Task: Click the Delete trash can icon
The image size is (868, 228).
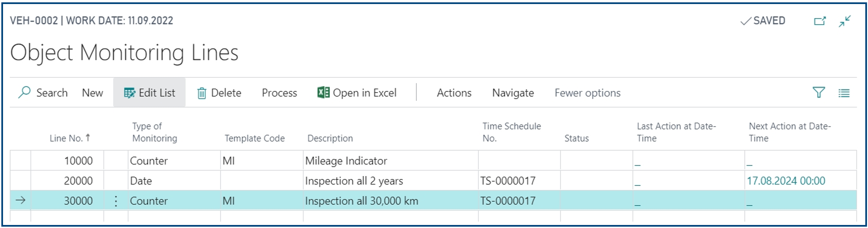Action: point(201,93)
